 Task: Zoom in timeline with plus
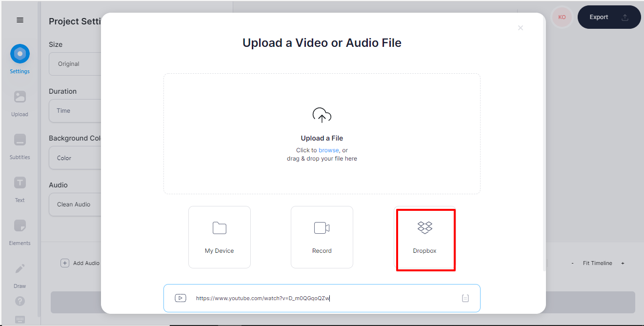point(623,263)
